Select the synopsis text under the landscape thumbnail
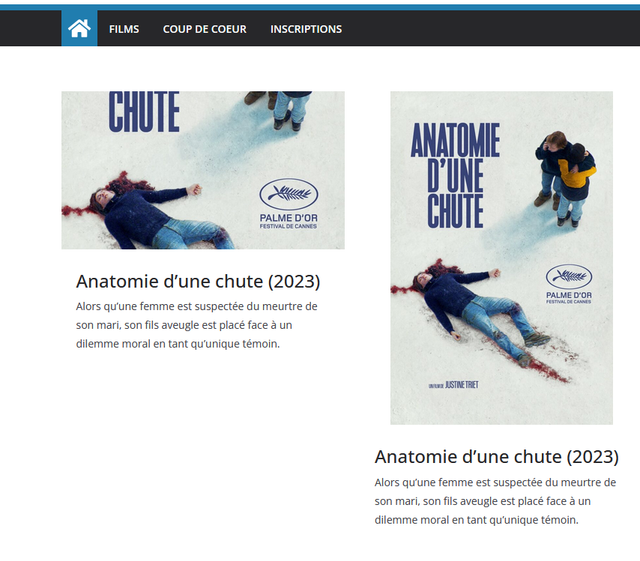 197,325
